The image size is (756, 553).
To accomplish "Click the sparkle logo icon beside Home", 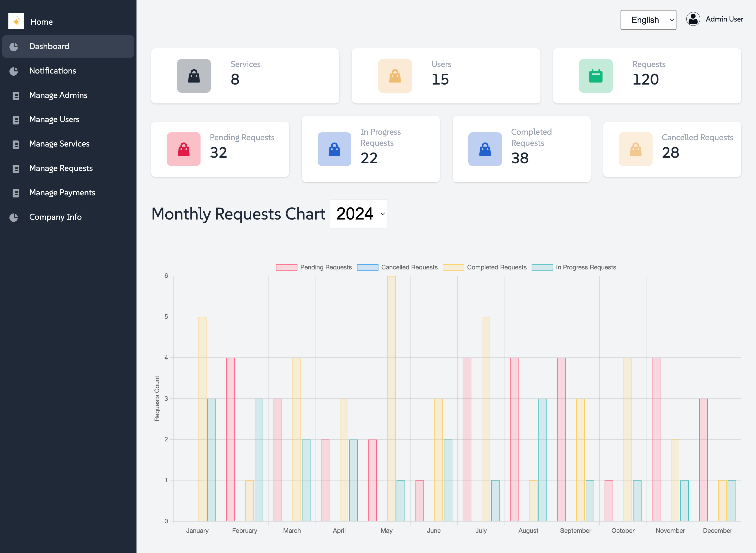I will click(x=16, y=21).
